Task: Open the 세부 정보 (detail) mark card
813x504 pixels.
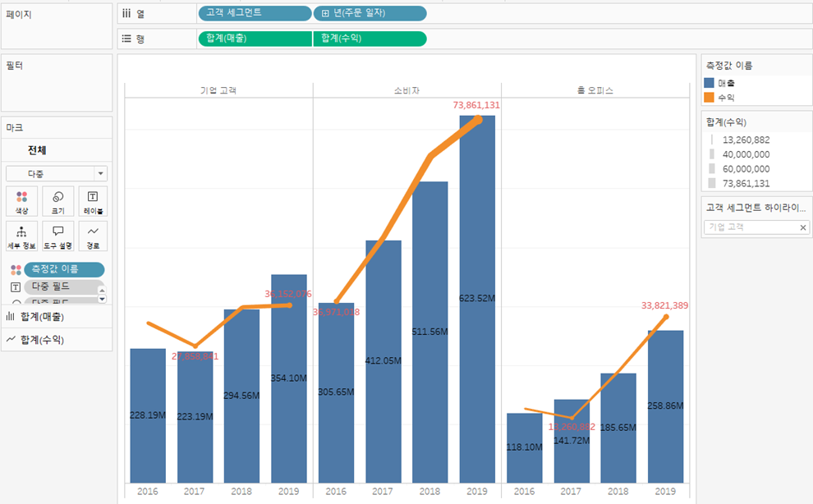Action: (x=22, y=236)
